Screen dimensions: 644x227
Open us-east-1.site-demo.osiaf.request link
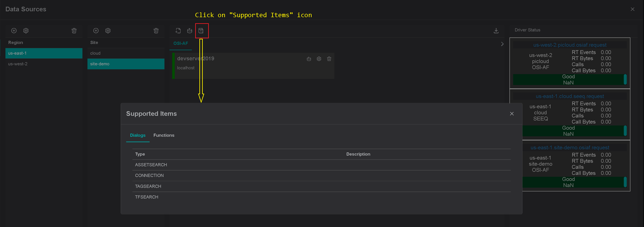point(570,148)
